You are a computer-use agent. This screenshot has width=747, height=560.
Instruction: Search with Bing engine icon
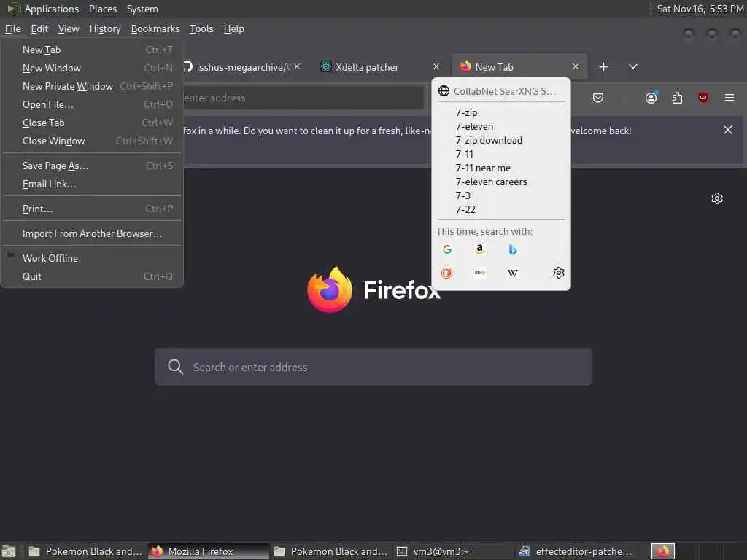(513, 249)
